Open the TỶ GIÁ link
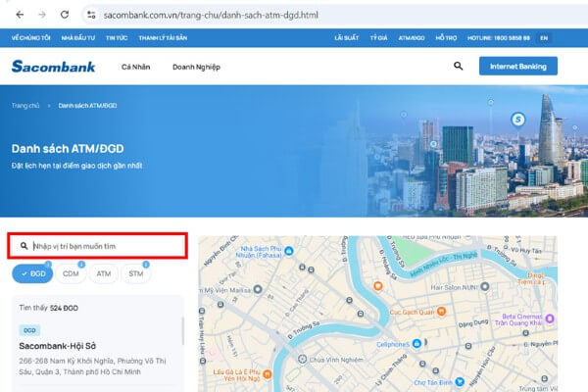Screen dimensions: 588x392 coord(378,38)
